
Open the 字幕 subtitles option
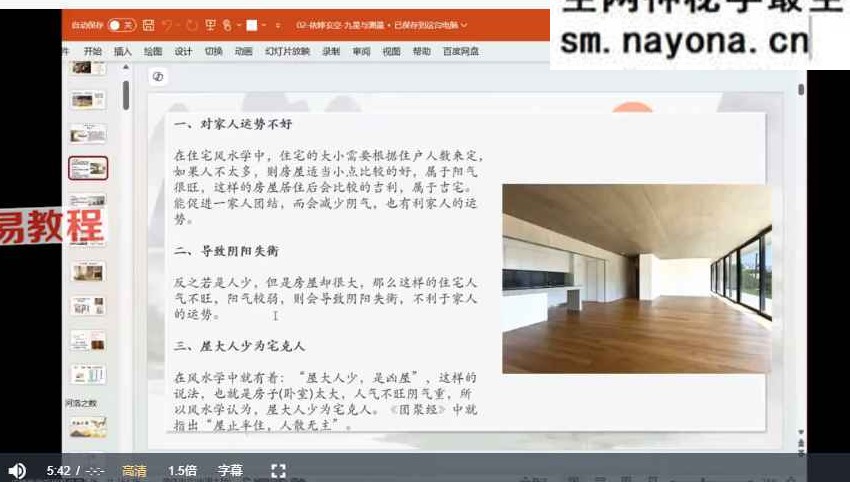pyautogui.click(x=230, y=471)
